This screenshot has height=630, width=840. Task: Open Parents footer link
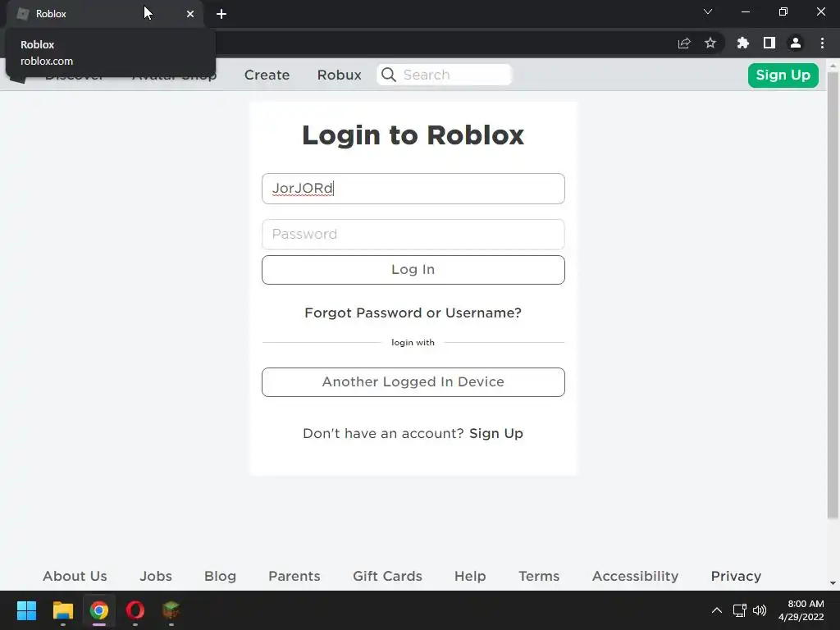point(294,576)
